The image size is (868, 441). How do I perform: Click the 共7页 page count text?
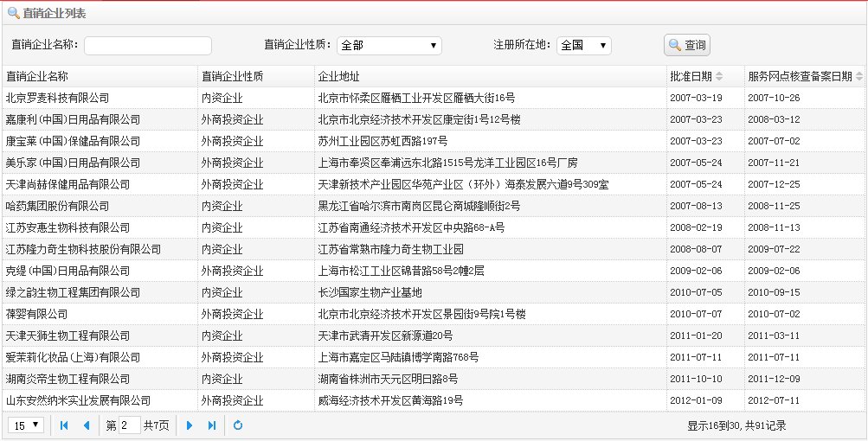click(156, 425)
